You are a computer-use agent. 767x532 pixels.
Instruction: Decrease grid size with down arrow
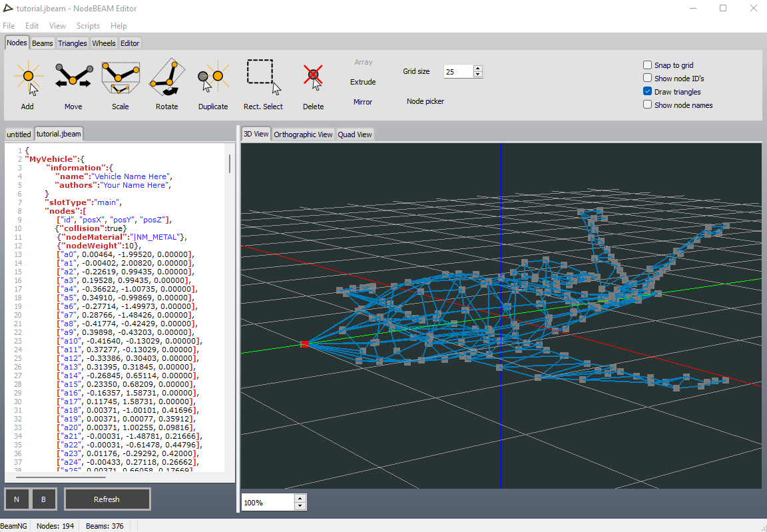click(x=478, y=75)
